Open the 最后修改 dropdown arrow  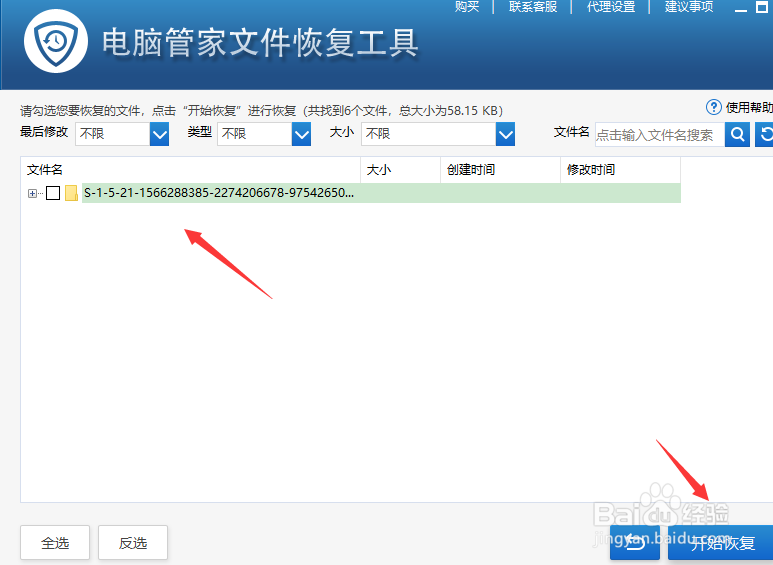click(x=159, y=134)
